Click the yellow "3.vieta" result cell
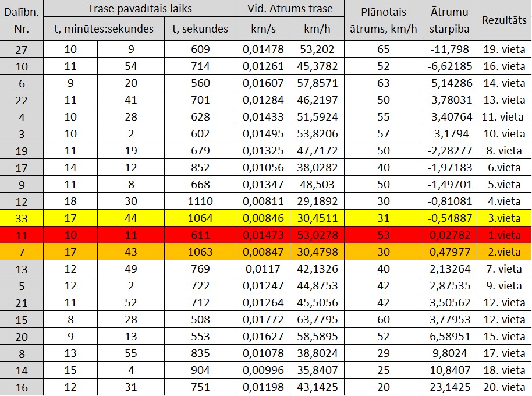The width and height of the screenshot is (532, 396). pyautogui.click(x=503, y=218)
